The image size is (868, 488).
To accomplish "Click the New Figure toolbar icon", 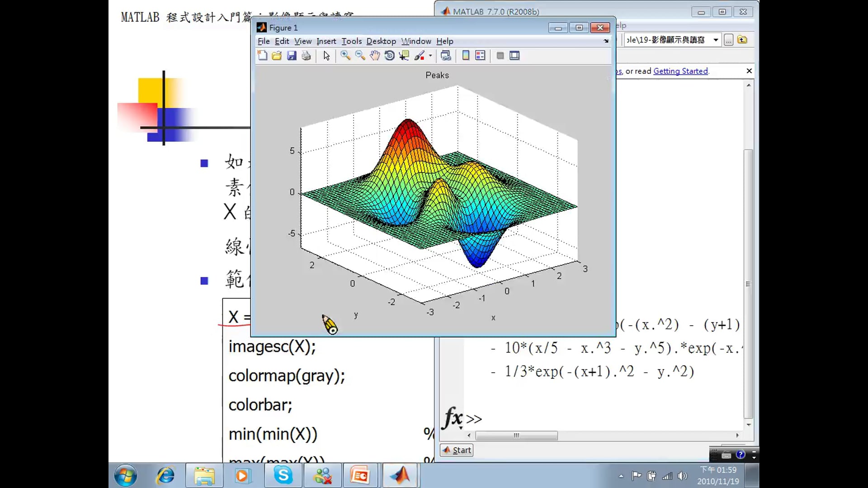I will pyautogui.click(x=262, y=56).
